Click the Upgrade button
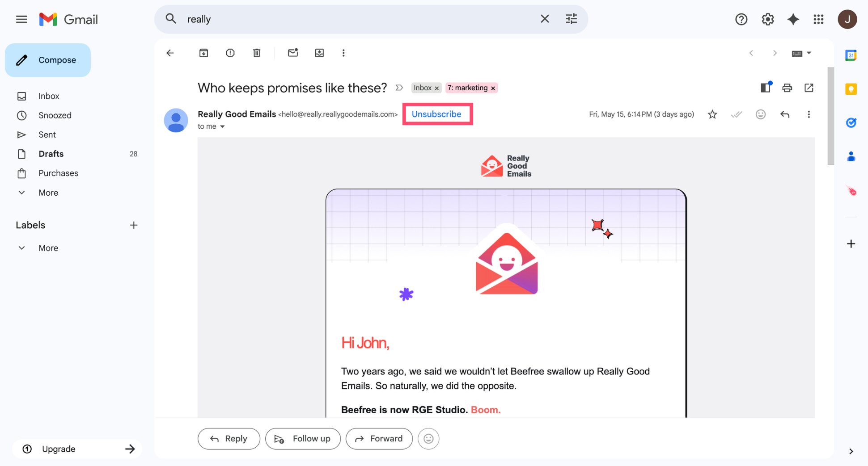This screenshot has width=868, height=466. 77,449
